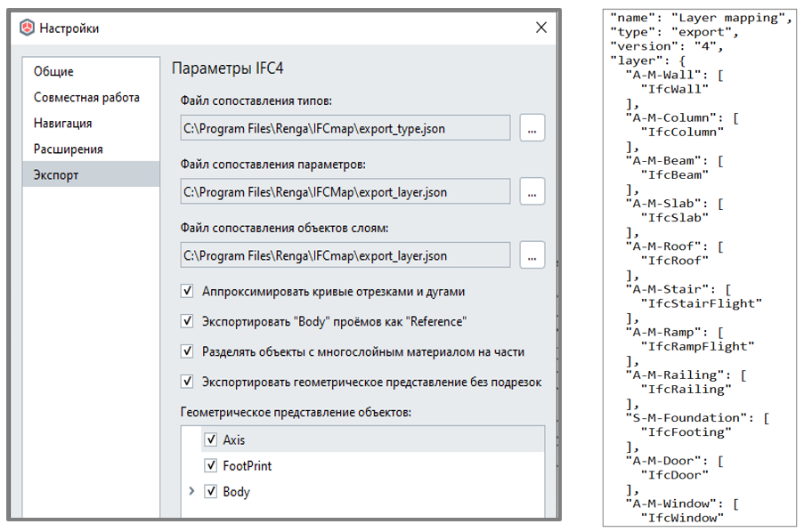Click the export_type.json path field

(x=345, y=128)
